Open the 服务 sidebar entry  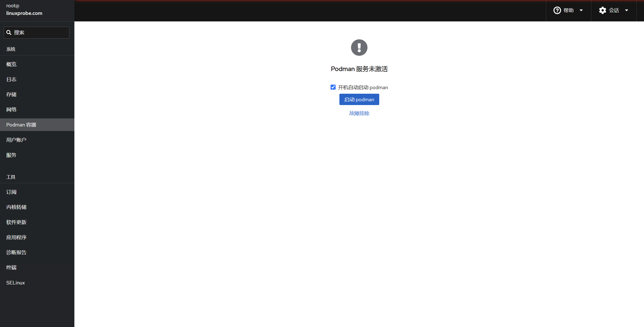pos(11,155)
